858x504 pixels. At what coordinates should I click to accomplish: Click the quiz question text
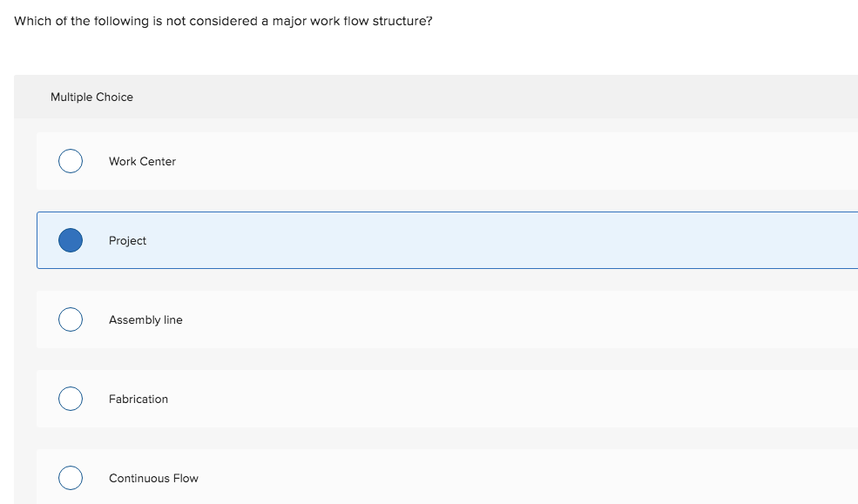pyautogui.click(x=223, y=20)
